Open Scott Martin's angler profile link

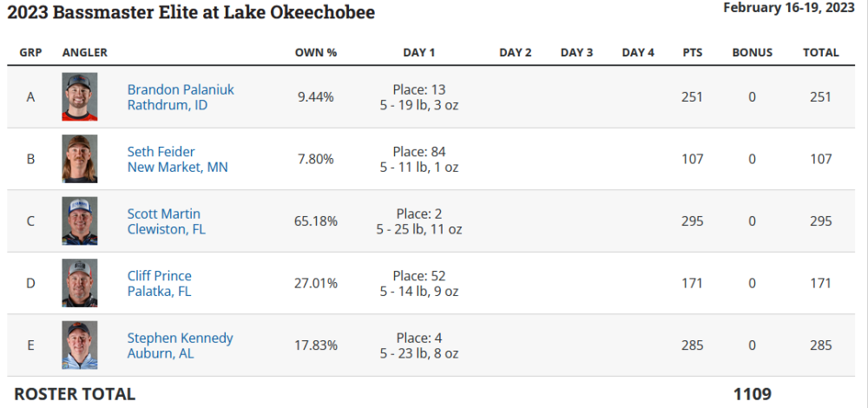(x=164, y=214)
